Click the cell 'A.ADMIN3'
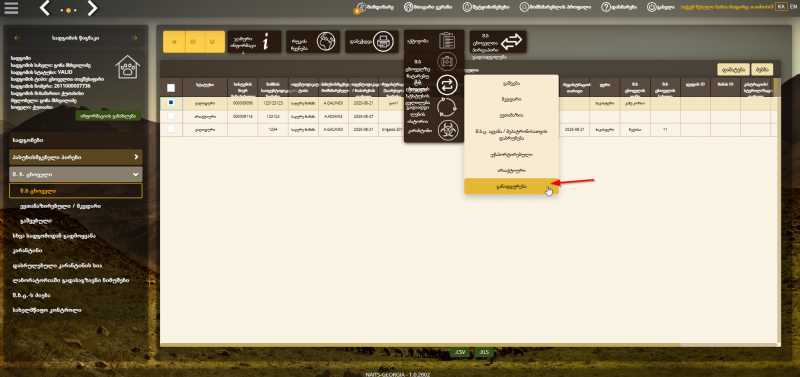 [333, 117]
